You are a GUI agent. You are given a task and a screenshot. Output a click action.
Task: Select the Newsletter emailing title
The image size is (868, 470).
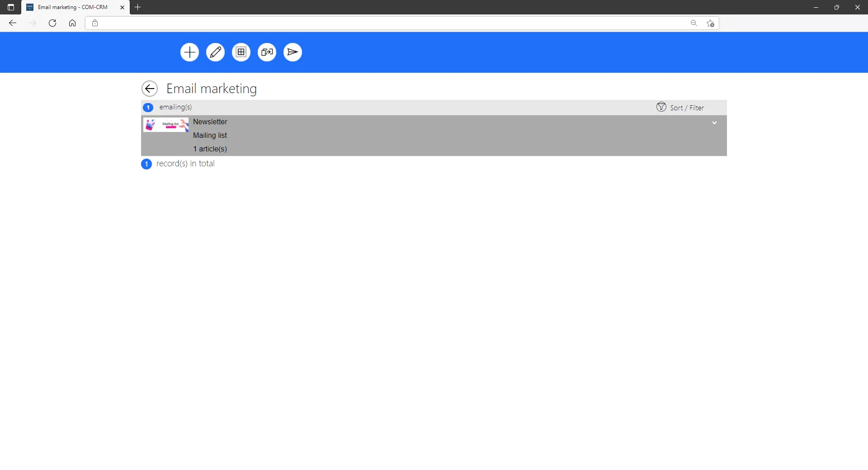210,122
